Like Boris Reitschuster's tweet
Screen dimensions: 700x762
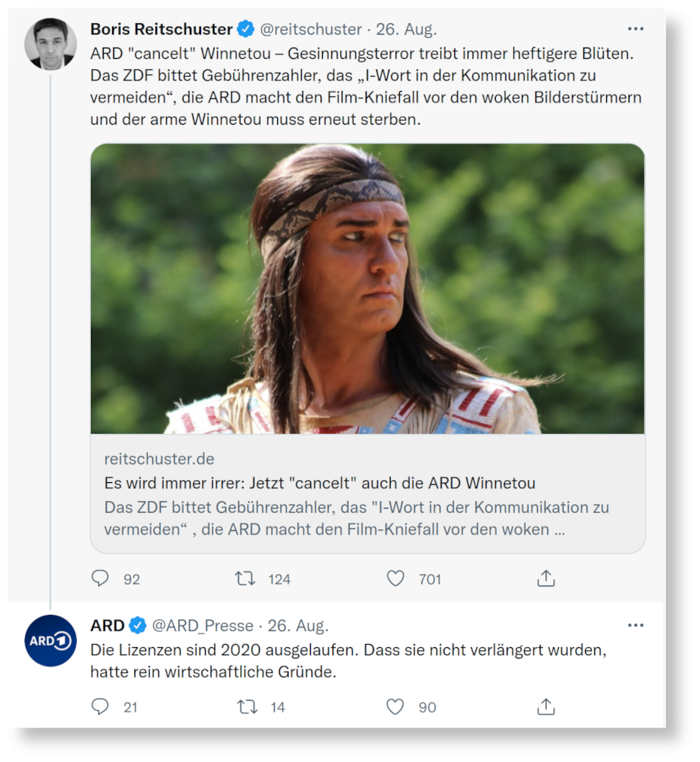(395, 579)
